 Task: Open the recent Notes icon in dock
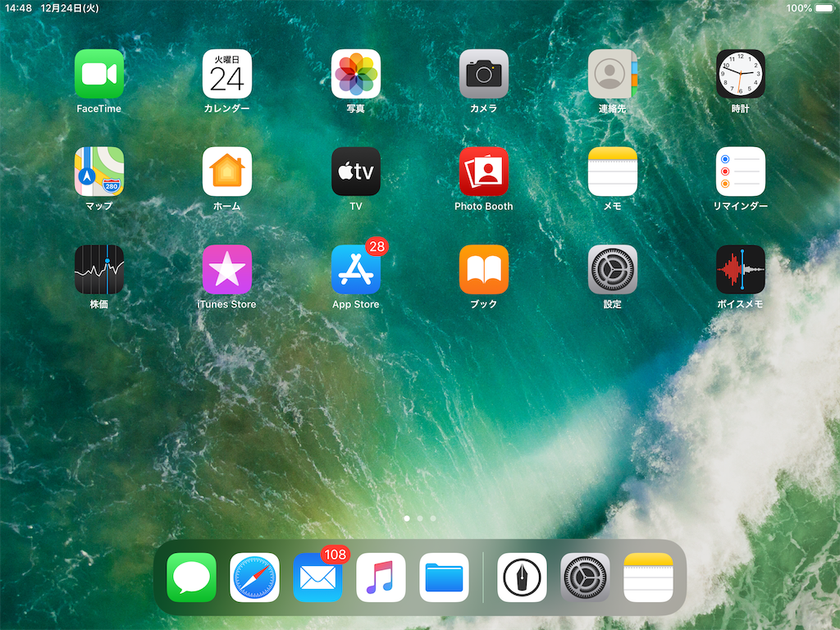(648, 577)
